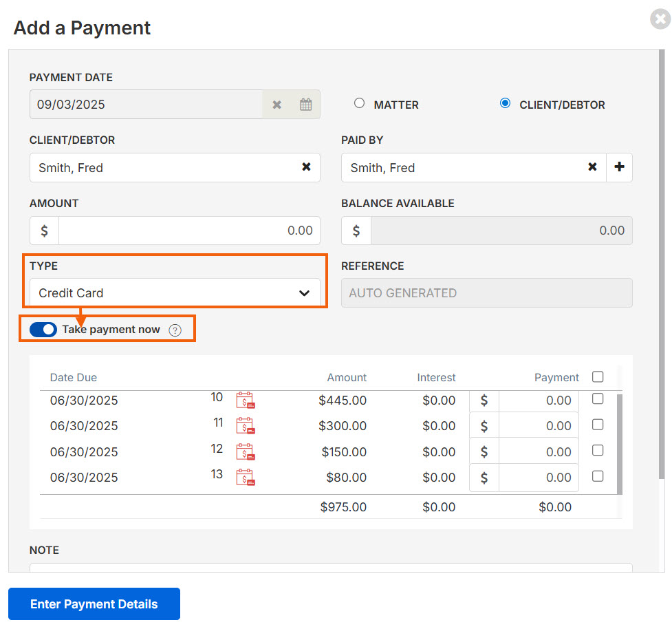The width and height of the screenshot is (672, 629).
Task: Select the Matter radio button
Action: (359, 103)
